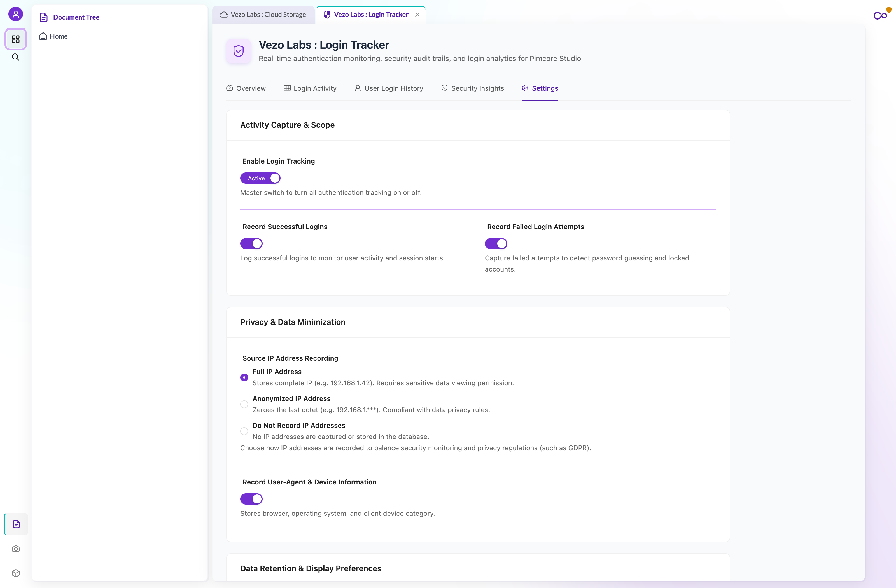896x588 pixels.
Task: Open the search magnifier icon
Action: coord(15,57)
